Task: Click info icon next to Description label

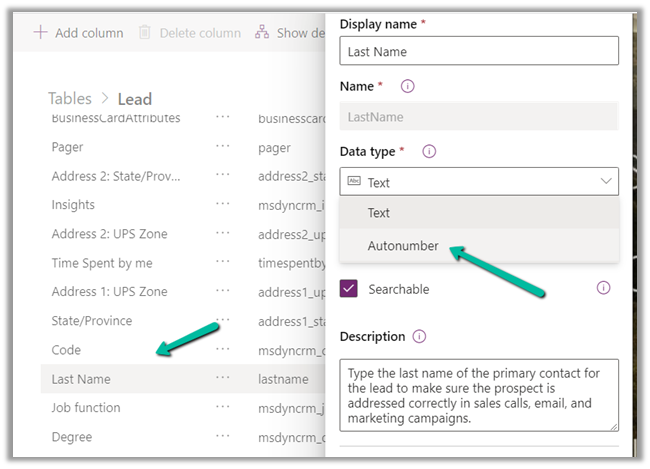Action: tap(419, 337)
